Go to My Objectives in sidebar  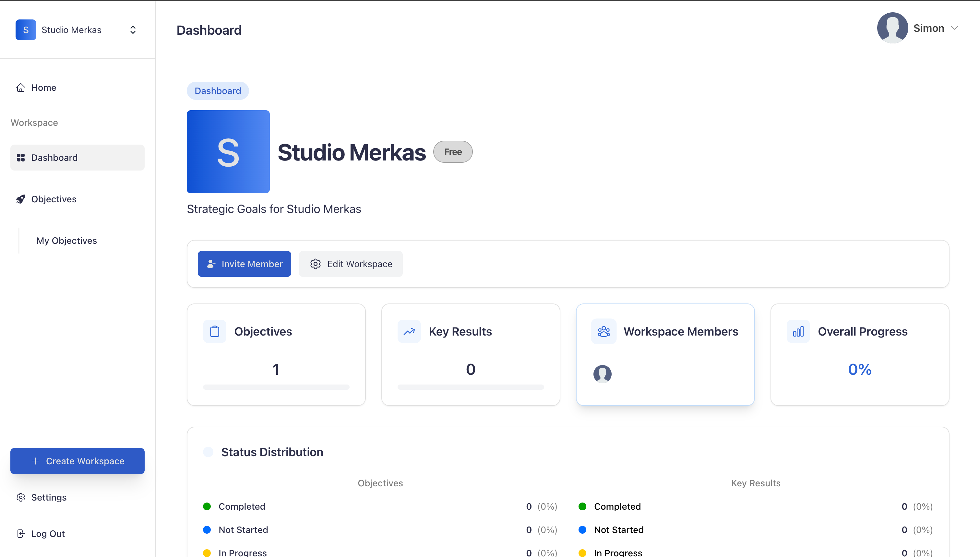click(x=66, y=241)
